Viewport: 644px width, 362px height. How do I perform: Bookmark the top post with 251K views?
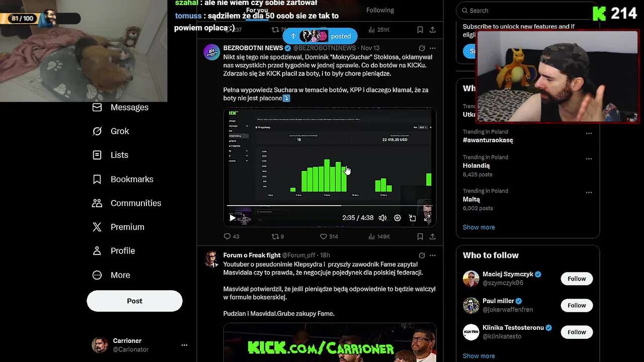tap(420, 30)
